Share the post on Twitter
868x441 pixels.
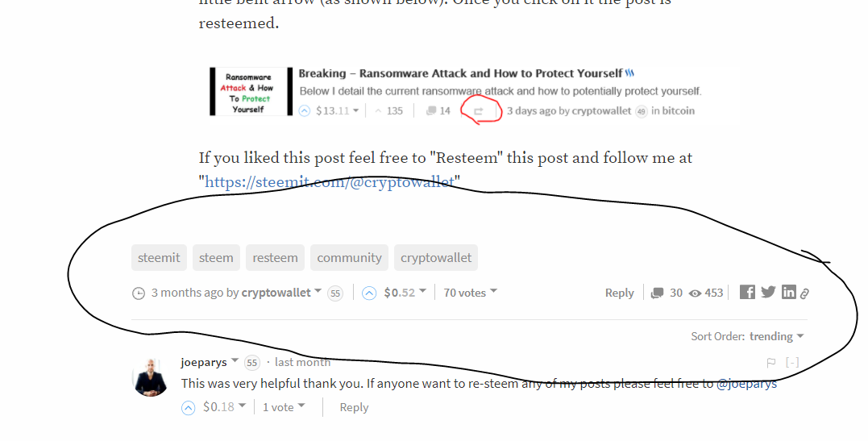pos(768,292)
